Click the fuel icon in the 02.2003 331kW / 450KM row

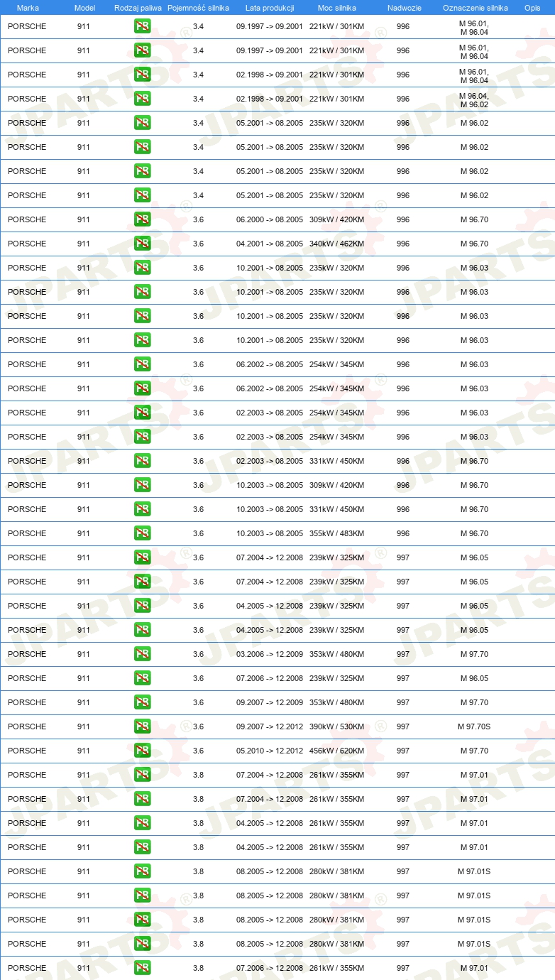click(x=142, y=461)
